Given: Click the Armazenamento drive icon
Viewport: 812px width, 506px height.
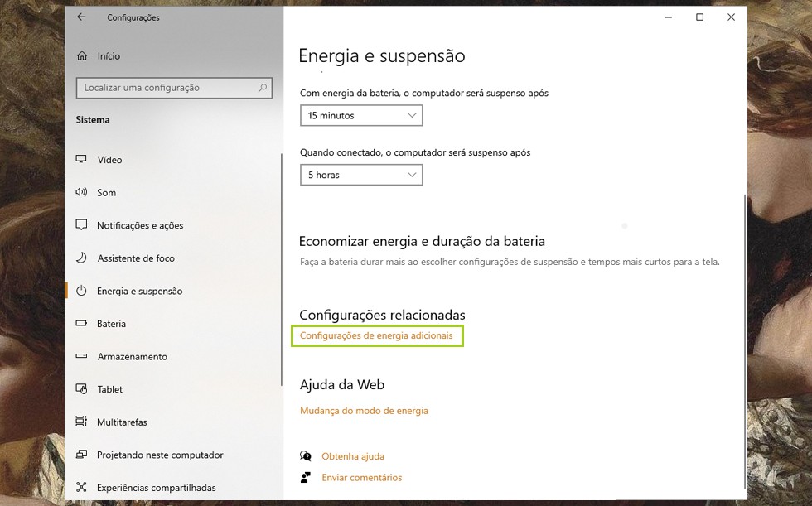Looking at the screenshot, I should pyautogui.click(x=81, y=356).
